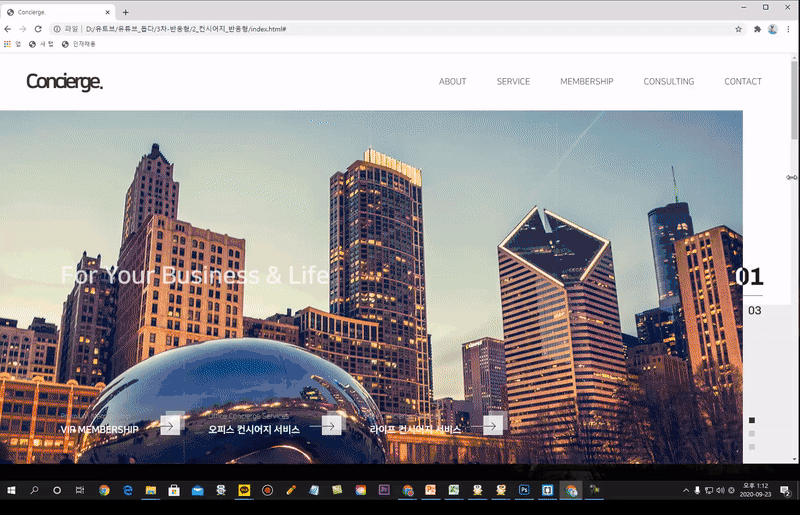Select the first slide indicator square

point(752,421)
